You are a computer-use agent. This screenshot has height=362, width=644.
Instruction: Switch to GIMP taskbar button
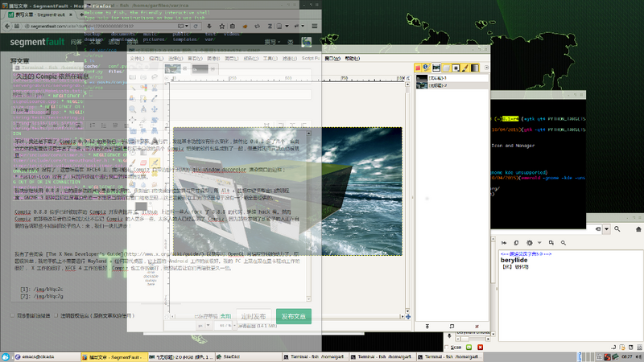point(180,357)
